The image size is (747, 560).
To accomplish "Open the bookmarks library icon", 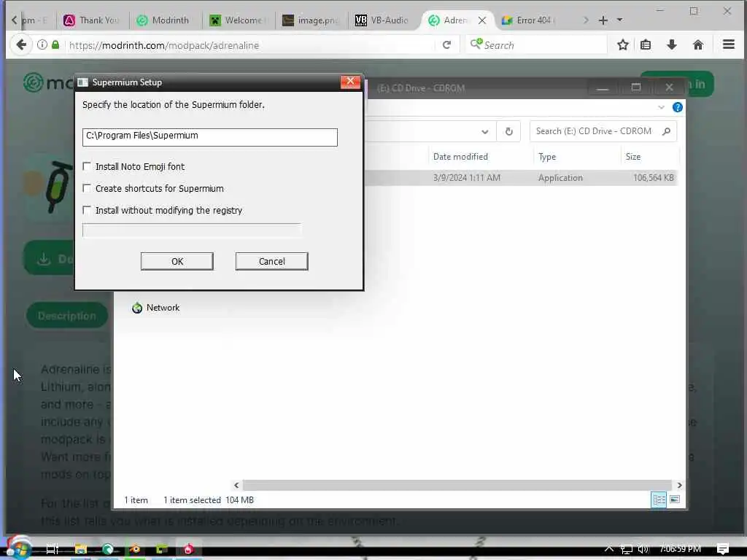I will click(646, 44).
